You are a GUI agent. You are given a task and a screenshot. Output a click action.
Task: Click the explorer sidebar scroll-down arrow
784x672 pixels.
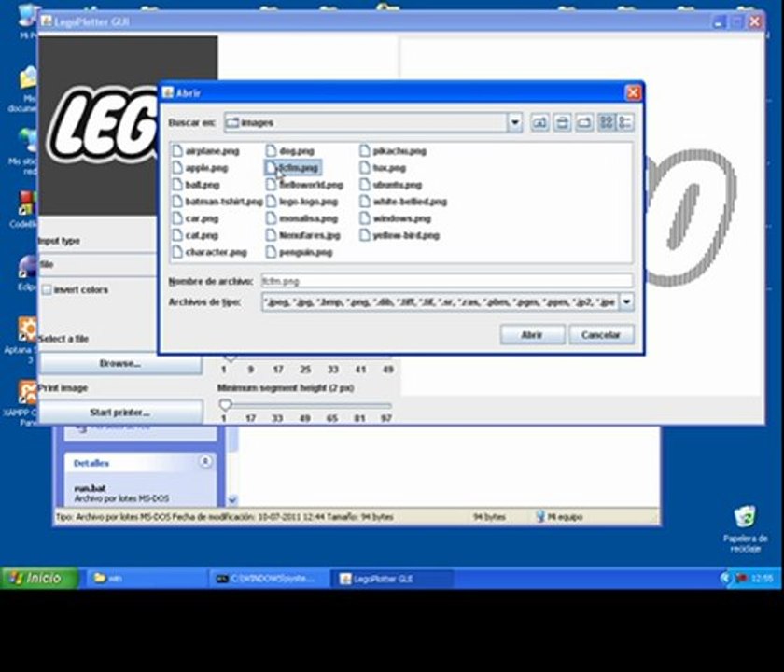[232, 499]
